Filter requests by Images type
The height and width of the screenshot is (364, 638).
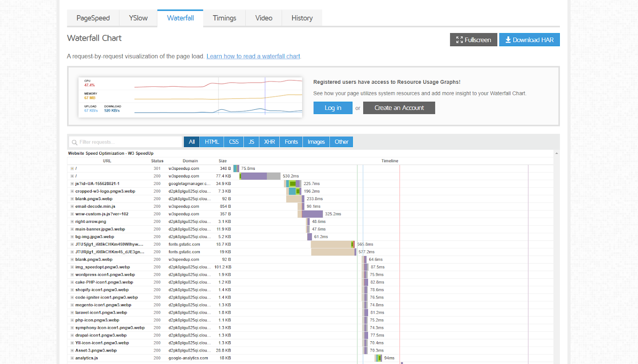(316, 142)
